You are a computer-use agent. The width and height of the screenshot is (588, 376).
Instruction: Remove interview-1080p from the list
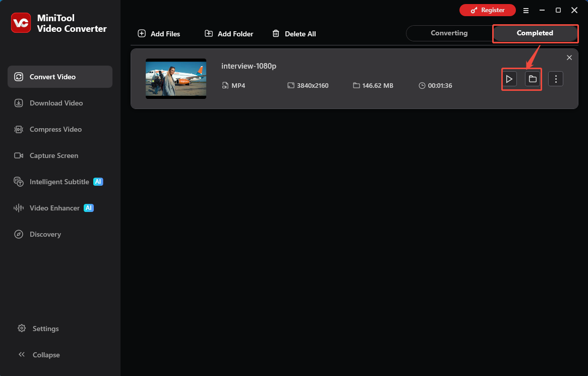569,58
